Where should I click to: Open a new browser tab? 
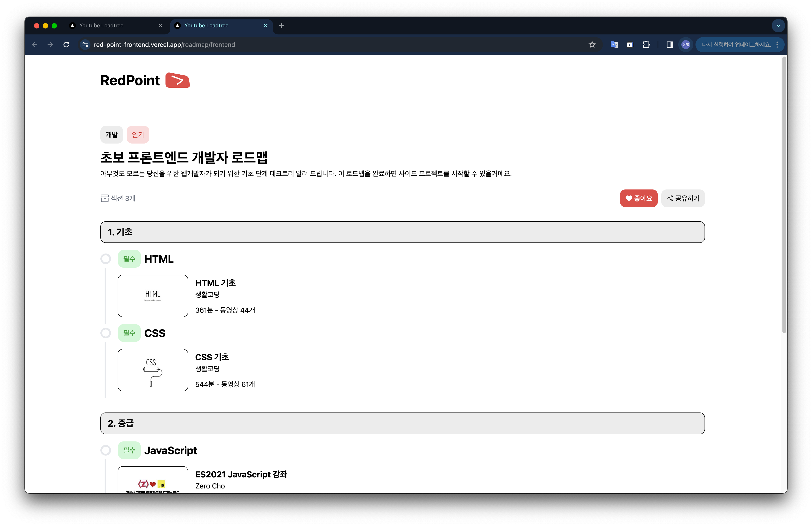[282, 26]
